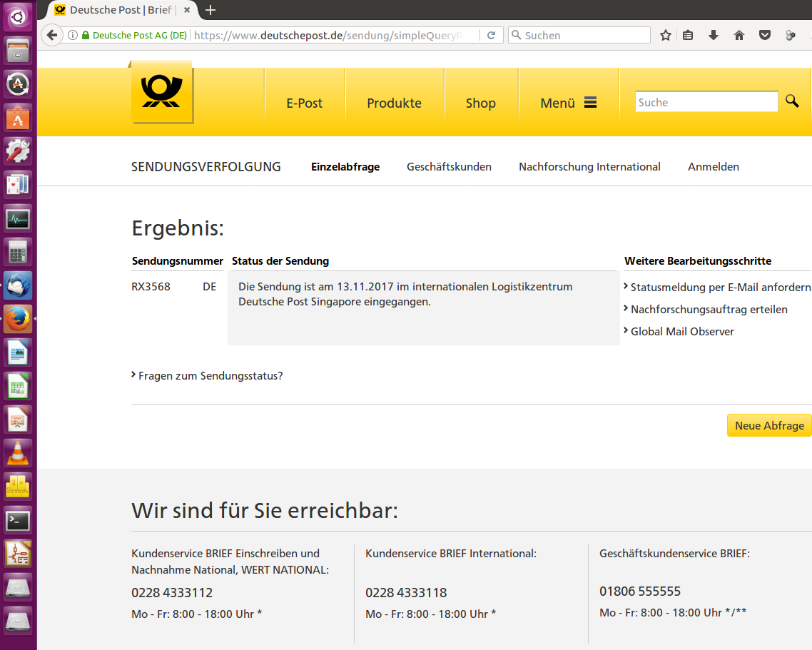Click Deutsche Post horn logo

coord(161,91)
